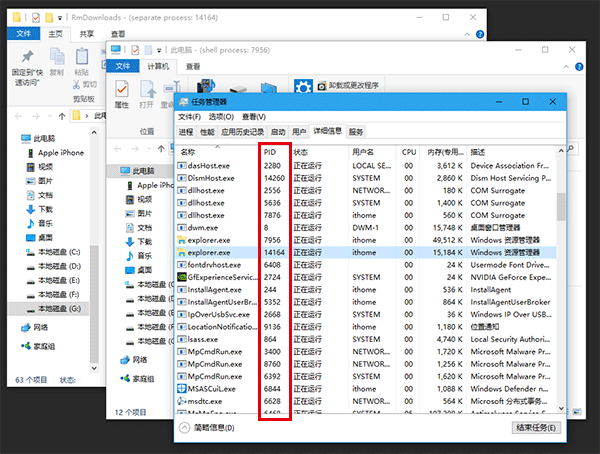Select 家庭组 in RmDownloads sidebar
This screenshot has width=600, height=454.
pyautogui.click(x=38, y=346)
